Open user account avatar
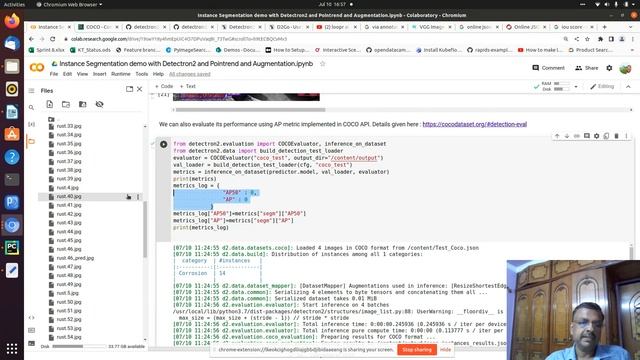Image resolution: width=640 pixels, height=360 pixels. tap(625, 68)
